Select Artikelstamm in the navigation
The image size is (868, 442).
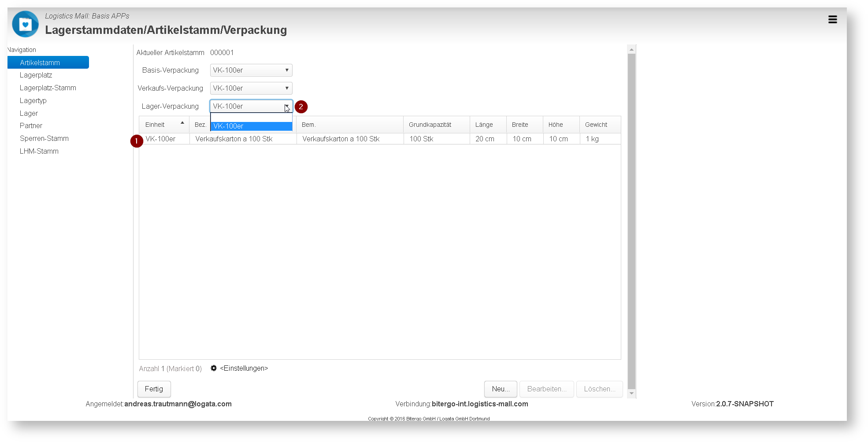[x=48, y=63]
